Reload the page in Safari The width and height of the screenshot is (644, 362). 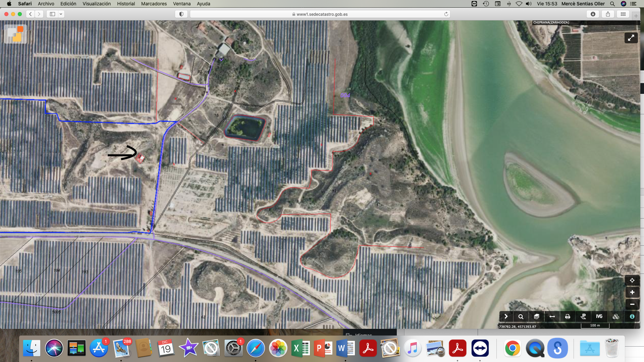point(446,14)
